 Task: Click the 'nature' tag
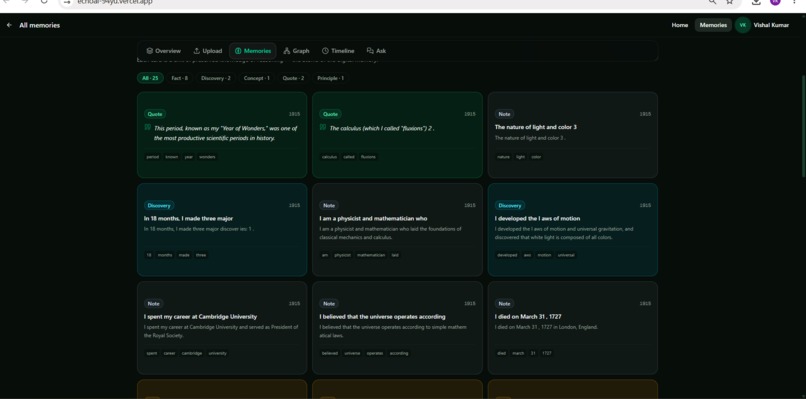tap(503, 157)
